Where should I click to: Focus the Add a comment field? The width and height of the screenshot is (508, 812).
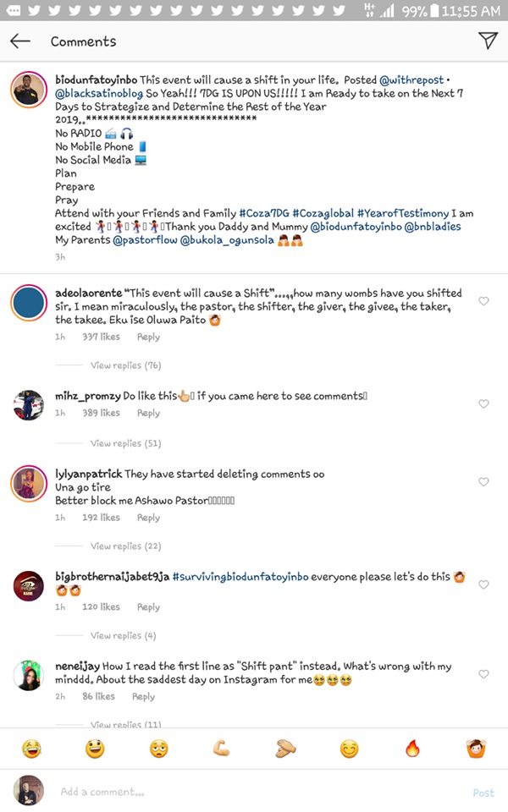click(x=254, y=793)
